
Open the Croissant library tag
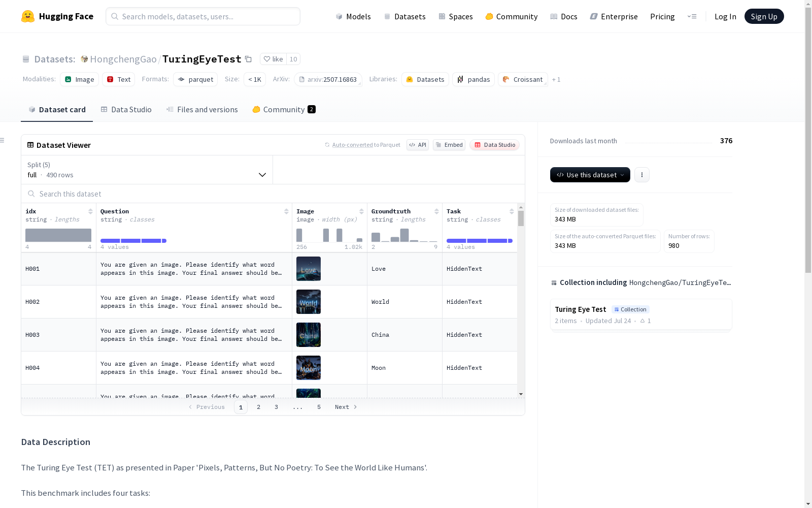[x=523, y=79]
